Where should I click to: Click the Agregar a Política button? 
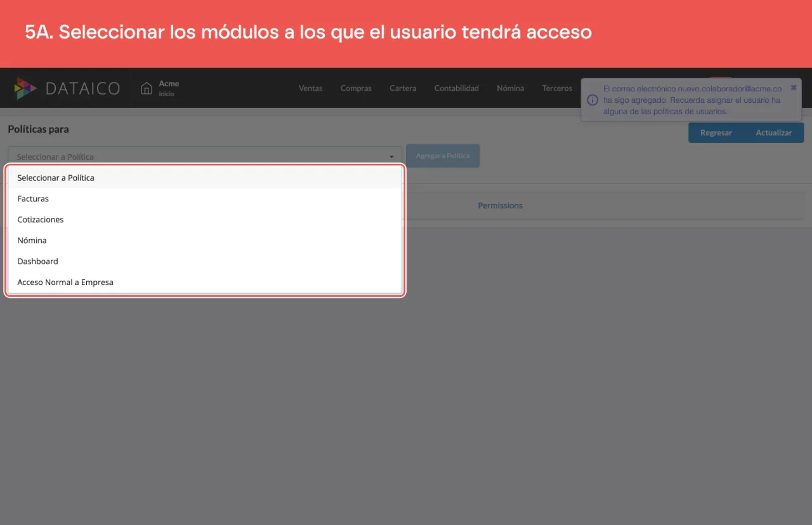(443, 156)
